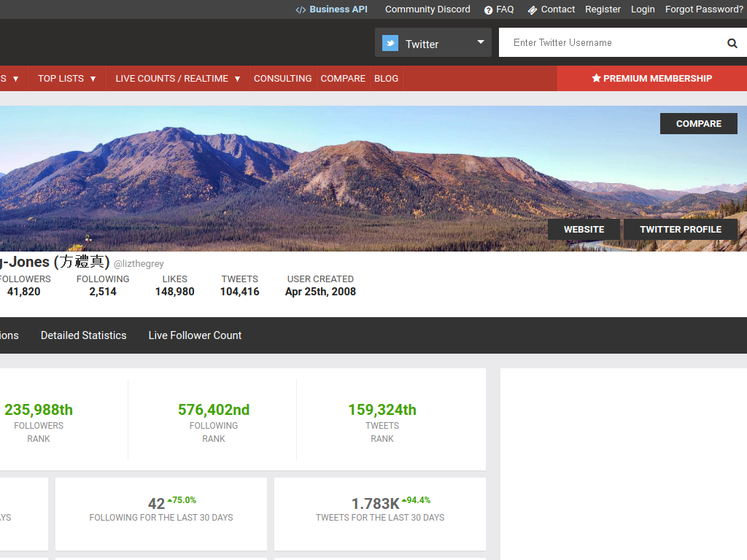This screenshot has width=747, height=560.
Task: Open the Community Discord link
Action: [427, 9]
